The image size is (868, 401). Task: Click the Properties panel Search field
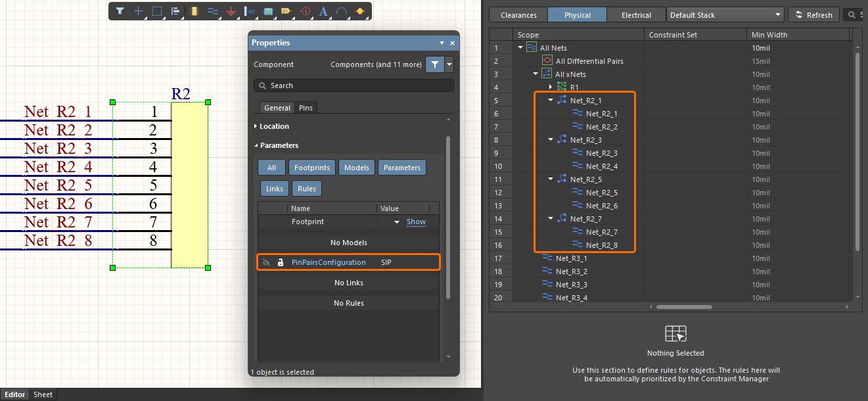click(354, 85)
